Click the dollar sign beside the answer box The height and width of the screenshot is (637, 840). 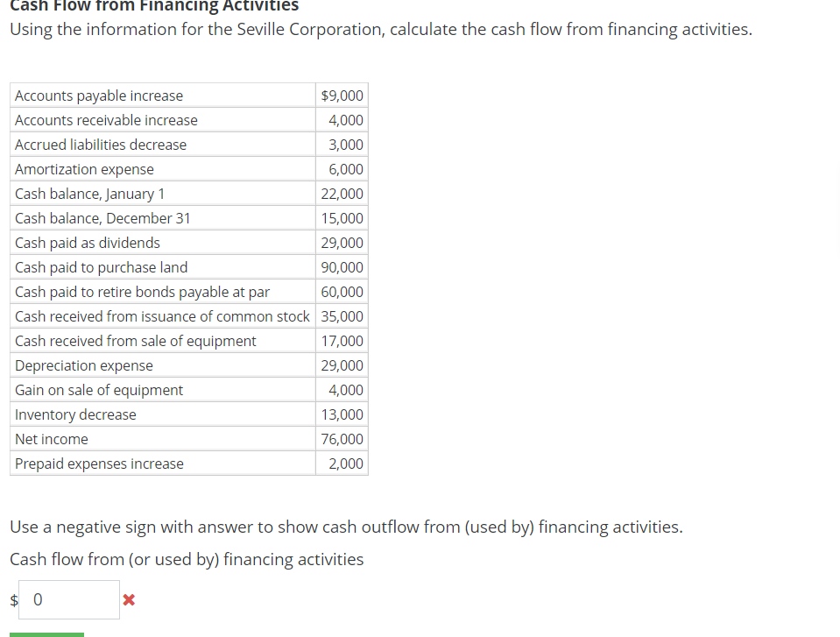[12, 599]
